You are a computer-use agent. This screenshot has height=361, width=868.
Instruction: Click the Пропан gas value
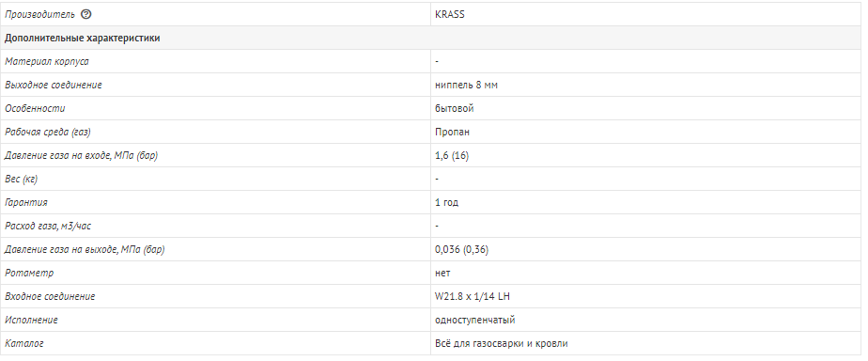[453, 133]
